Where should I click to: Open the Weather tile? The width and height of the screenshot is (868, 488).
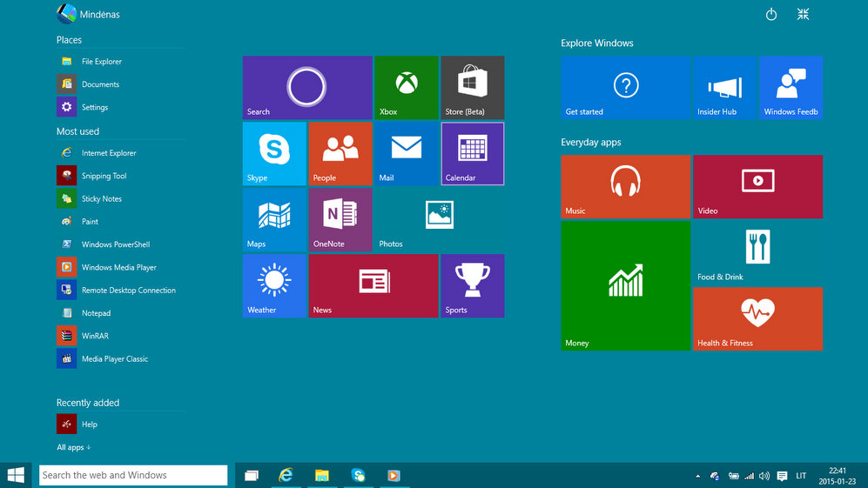coord(274,285)
